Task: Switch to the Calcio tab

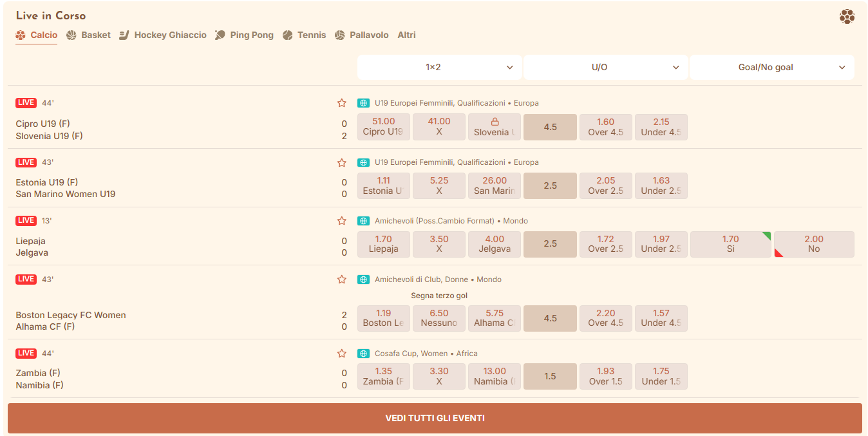Action: [37, 35]
